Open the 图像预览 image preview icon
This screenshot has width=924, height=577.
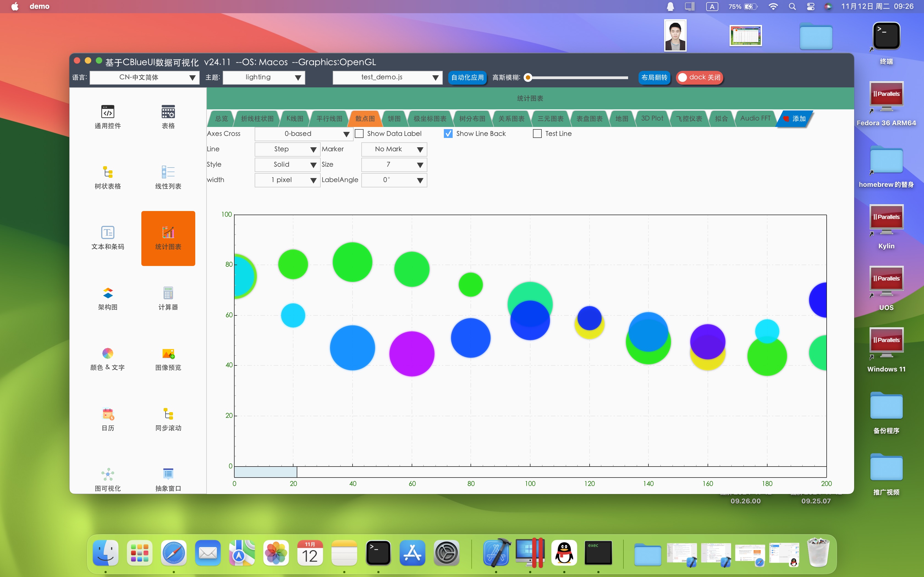168,354
